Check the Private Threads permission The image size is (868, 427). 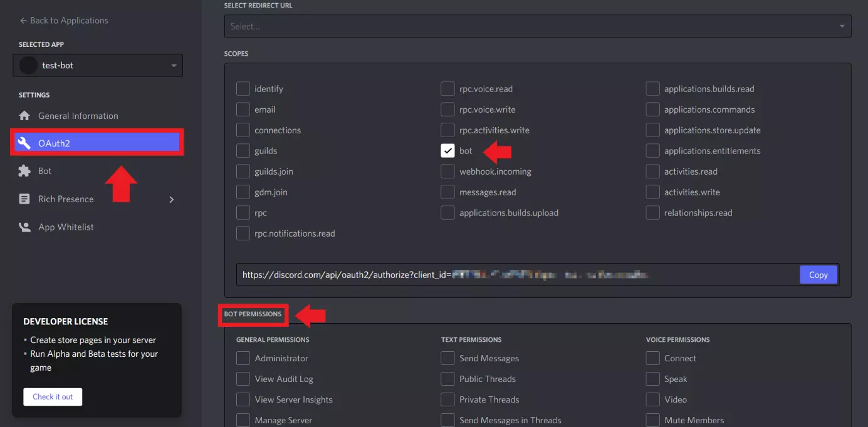pos(447,399)
